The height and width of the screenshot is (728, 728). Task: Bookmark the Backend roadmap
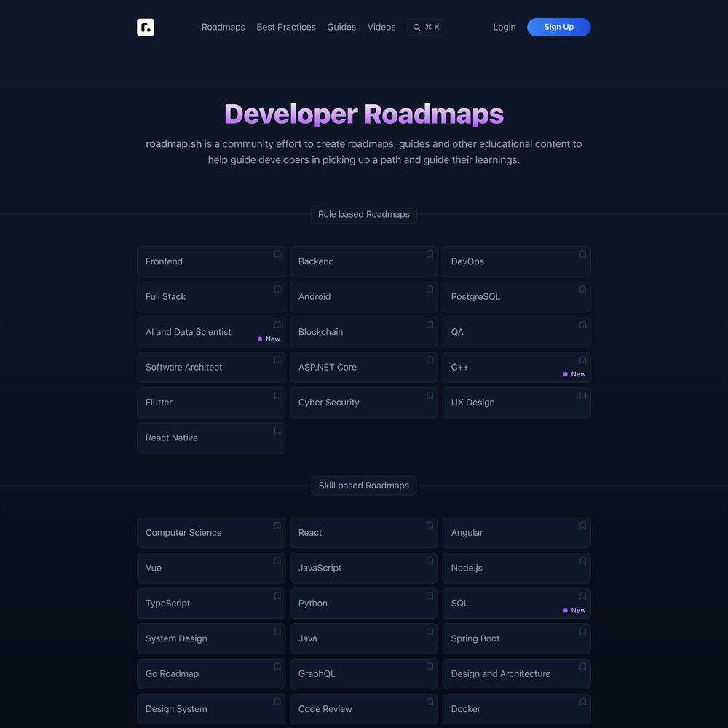430,254
